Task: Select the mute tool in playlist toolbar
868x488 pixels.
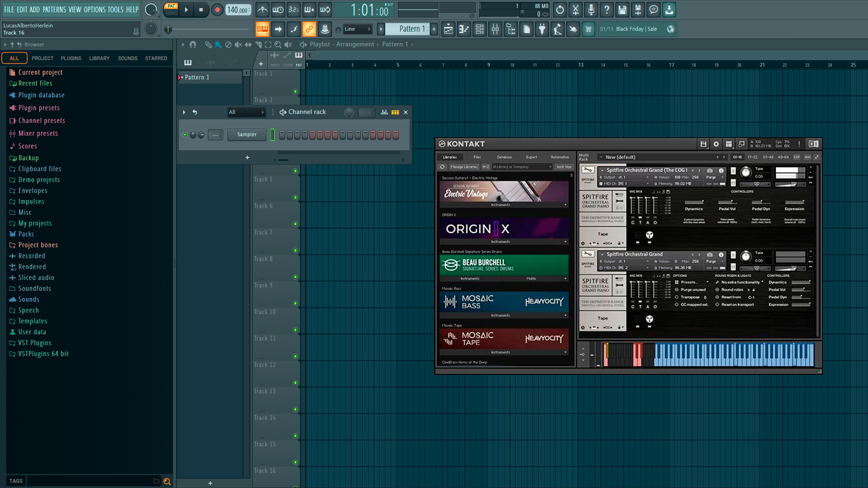Action: 238,44
